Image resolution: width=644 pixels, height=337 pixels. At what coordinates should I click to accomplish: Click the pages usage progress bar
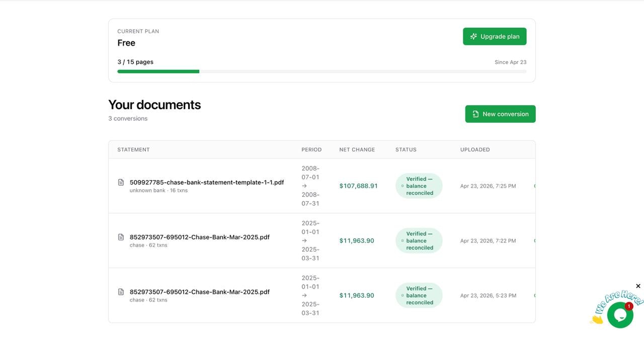pos(322,70)
